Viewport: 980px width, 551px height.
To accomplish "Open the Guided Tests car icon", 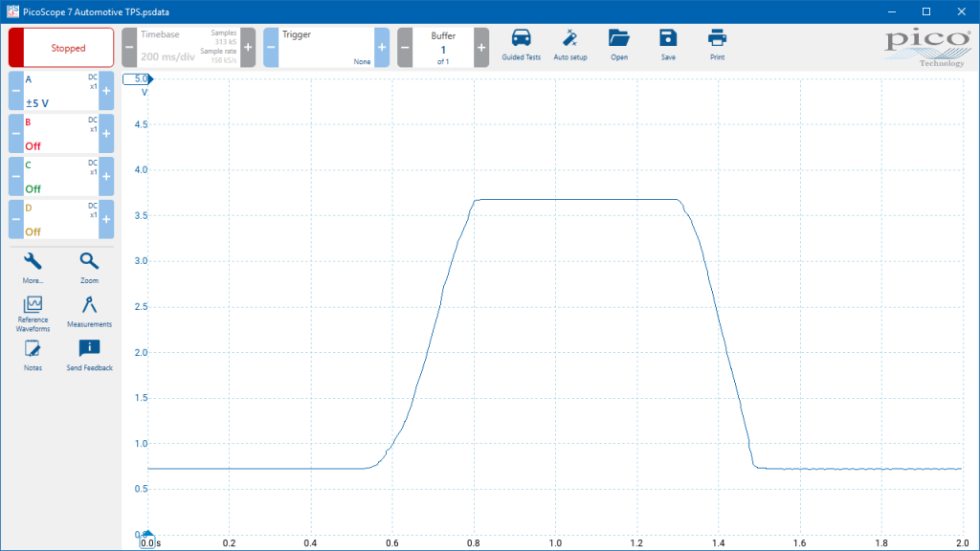I will coord(521,45).
